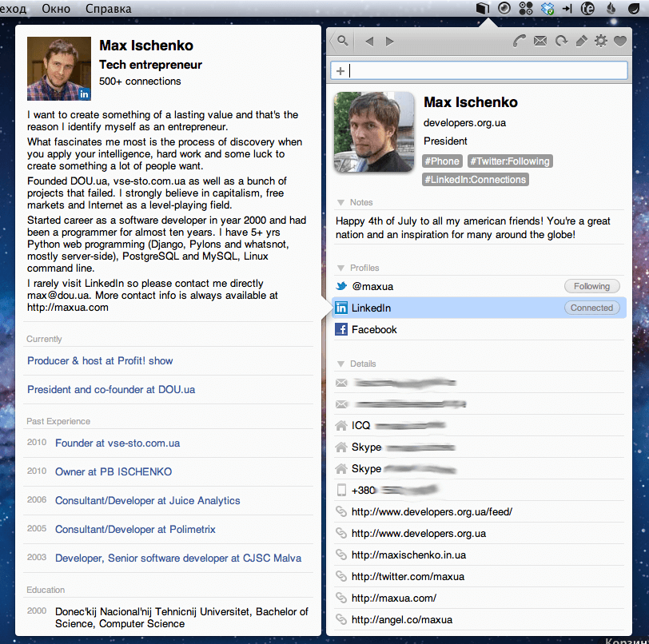The width and height of the screenshot is (649, 644).
Task: Open Consultant/Developer at Juice Analytics
Action: (147, 500)
